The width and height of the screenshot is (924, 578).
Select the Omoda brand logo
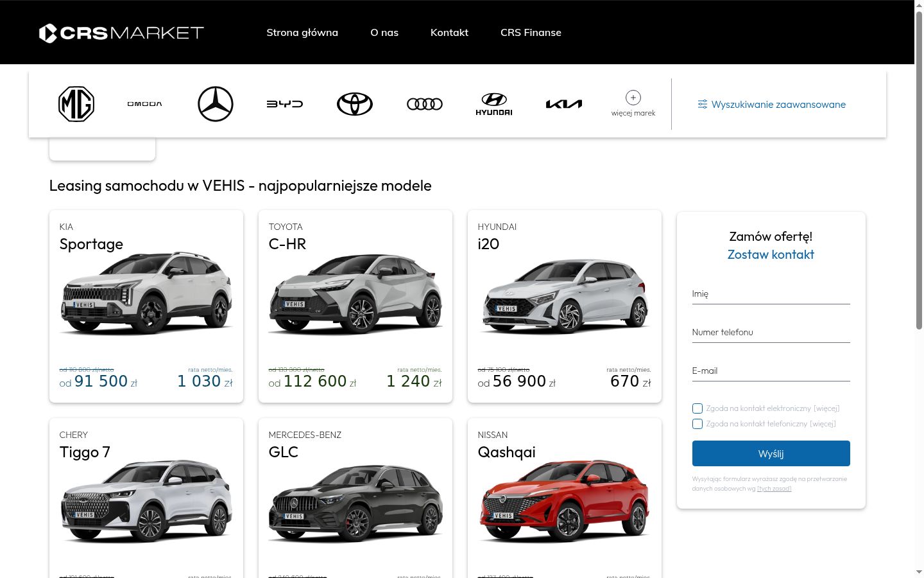point(145,104)
